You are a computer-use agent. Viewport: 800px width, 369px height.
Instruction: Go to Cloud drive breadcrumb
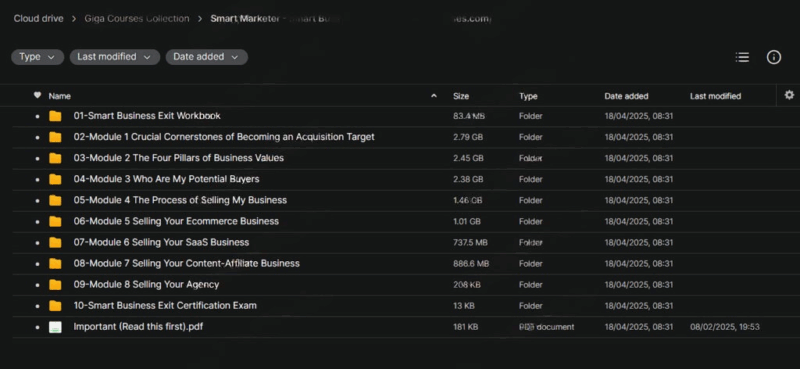pyautogui.click(x=39, y=19)
